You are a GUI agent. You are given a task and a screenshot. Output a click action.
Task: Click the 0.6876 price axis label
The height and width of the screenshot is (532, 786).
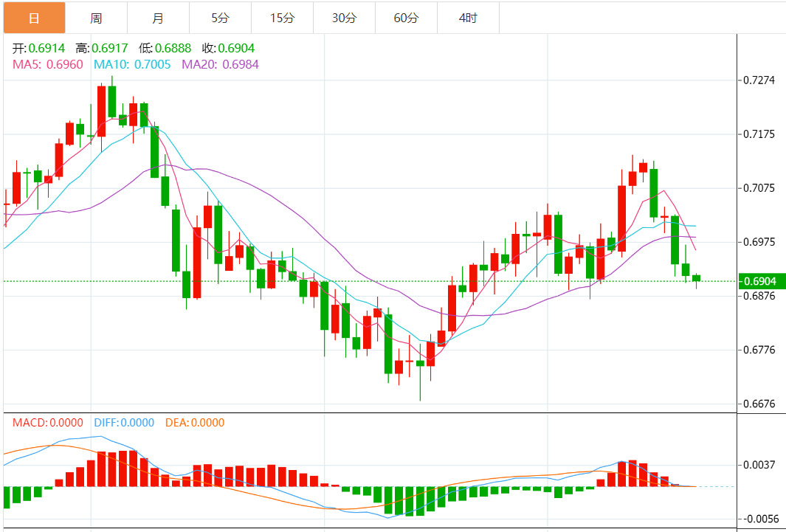click(761, 296)
